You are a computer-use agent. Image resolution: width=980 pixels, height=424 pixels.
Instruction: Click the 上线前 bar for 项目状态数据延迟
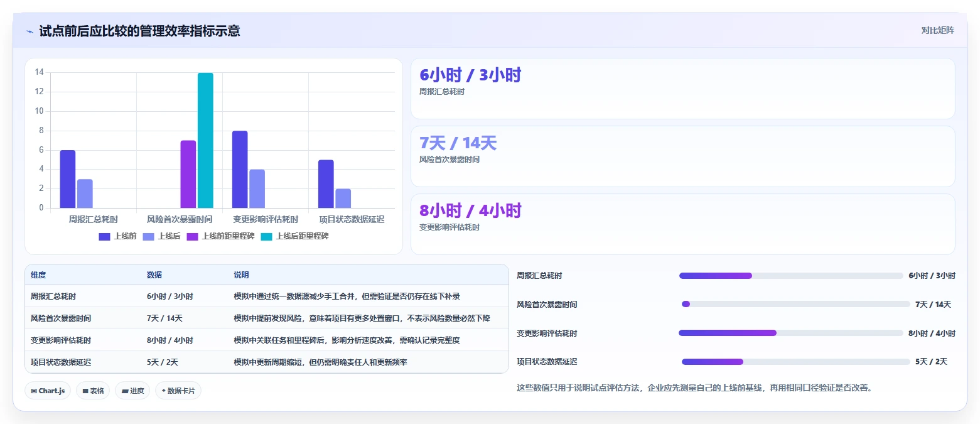(x=326, y=184)
